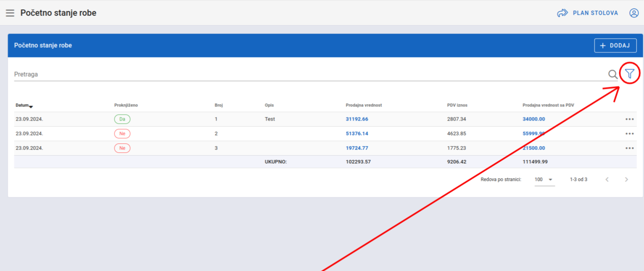
Task: Click the 2807.34 PDV amount
Action: (456, 119)
